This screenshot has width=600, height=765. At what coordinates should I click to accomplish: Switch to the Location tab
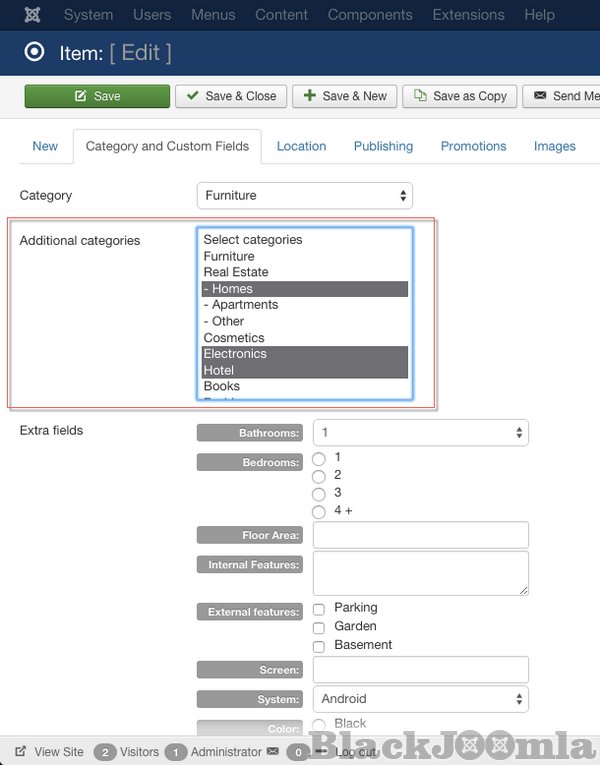point(301,146)
